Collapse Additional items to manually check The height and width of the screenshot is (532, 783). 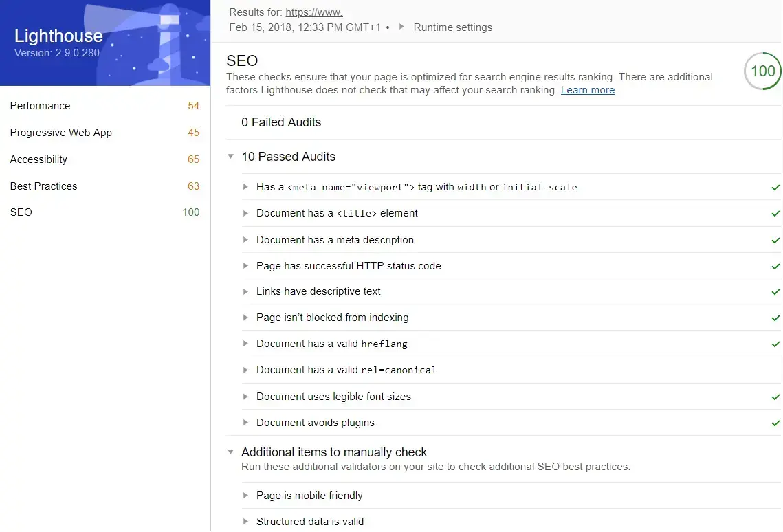(231, 452)
